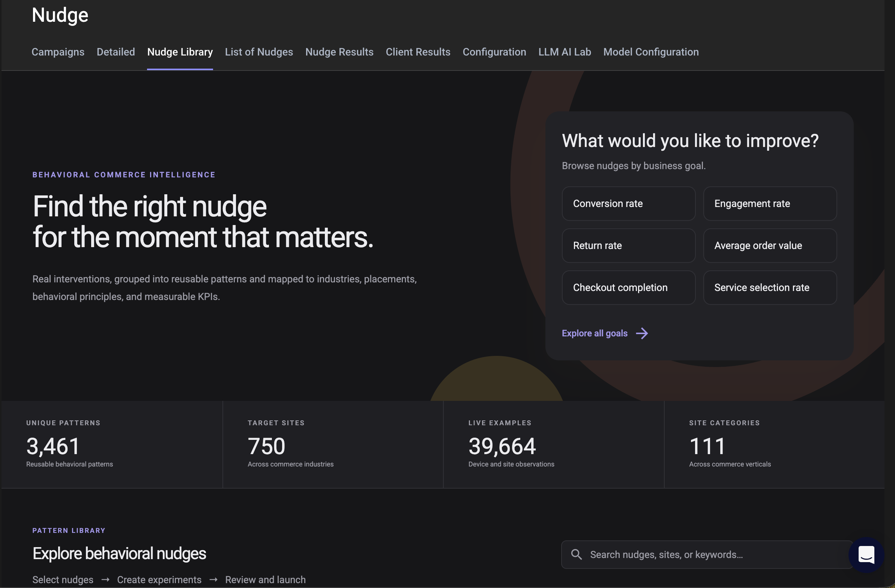Click 'Across commerce industries' caption

click(x=291, y=464)
